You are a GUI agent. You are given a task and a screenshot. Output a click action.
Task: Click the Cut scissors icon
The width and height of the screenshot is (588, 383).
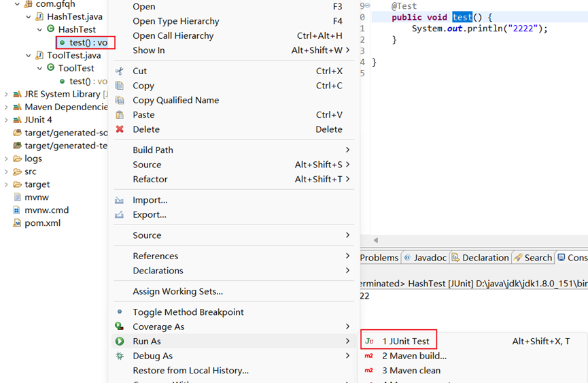tap(119, 71)
